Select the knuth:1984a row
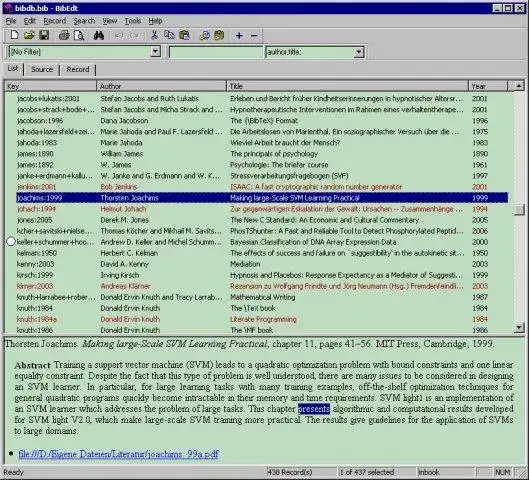Image resolution: width=529 pixels, height=480 pixels. (262, 319)
